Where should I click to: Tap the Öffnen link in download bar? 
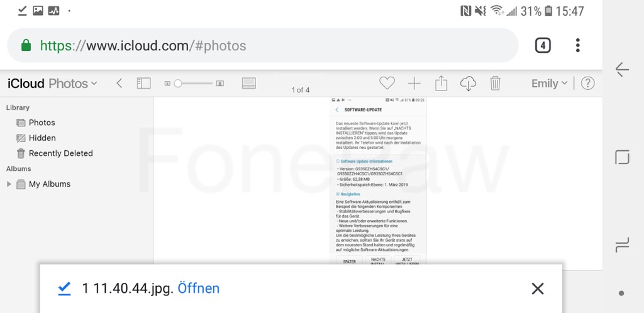coord(198,288)
